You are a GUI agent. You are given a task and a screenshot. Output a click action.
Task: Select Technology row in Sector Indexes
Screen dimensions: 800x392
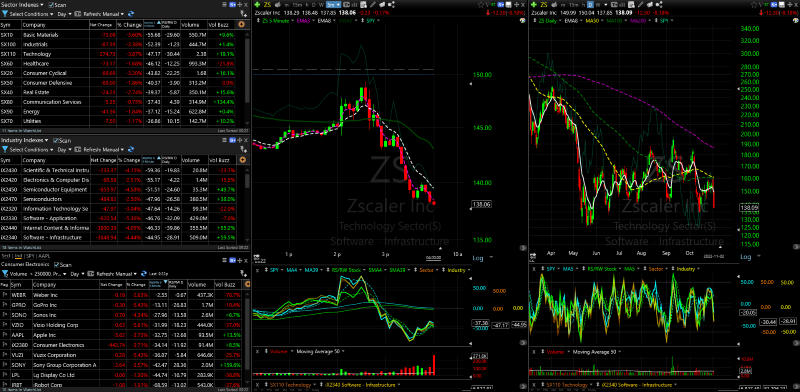[x=117, y=54]
